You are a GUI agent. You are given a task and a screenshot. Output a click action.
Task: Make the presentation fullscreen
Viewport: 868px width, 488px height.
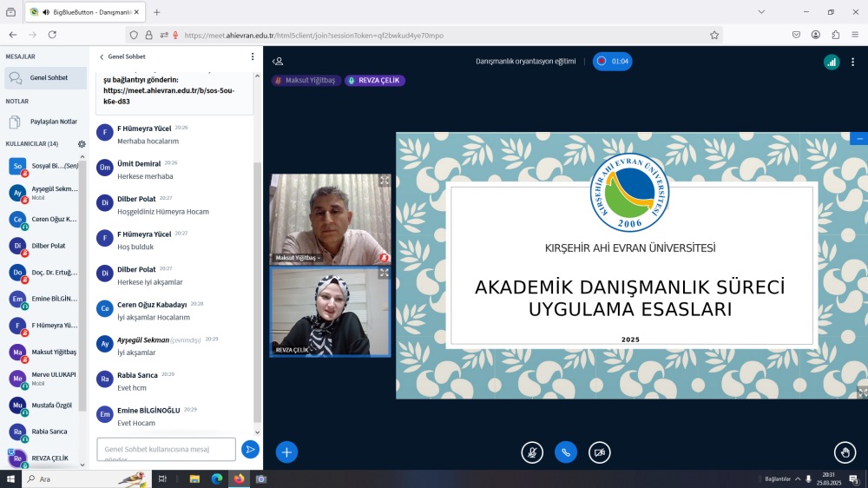tap(862, 392)
